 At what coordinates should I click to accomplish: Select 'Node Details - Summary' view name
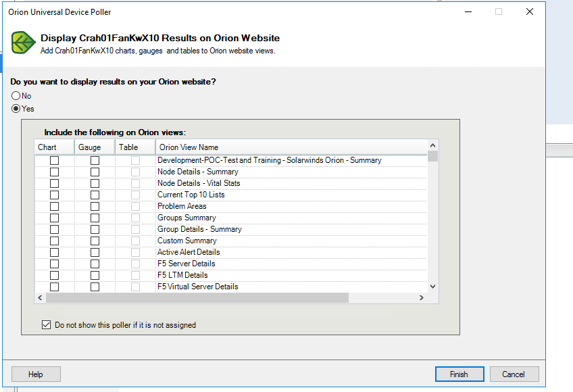(198, 172)
